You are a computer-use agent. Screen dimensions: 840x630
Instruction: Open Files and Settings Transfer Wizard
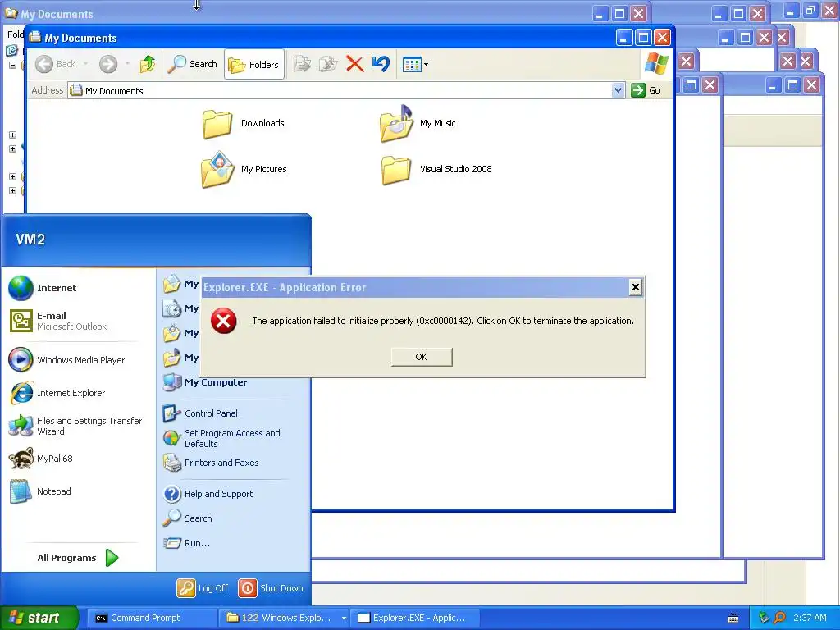76,426
